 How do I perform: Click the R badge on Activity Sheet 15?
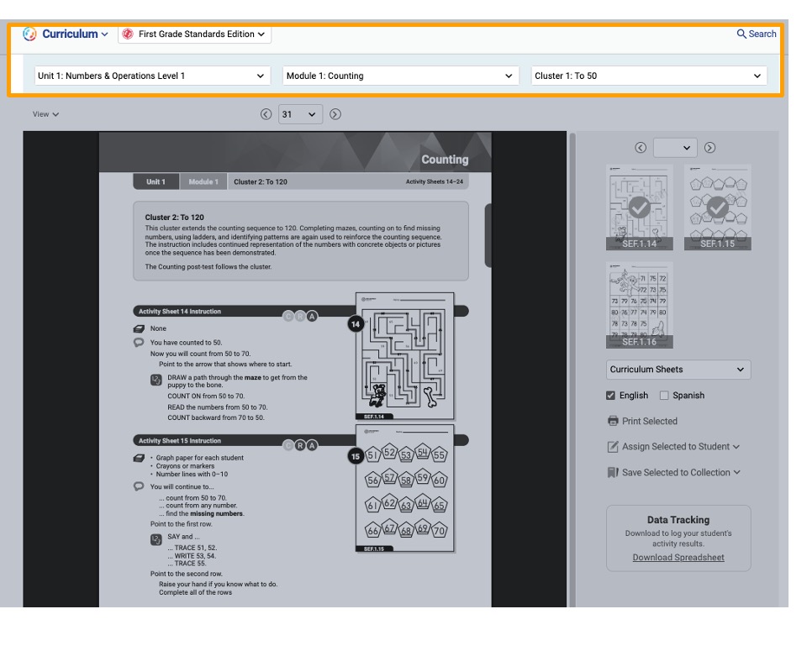coord(300,445)
